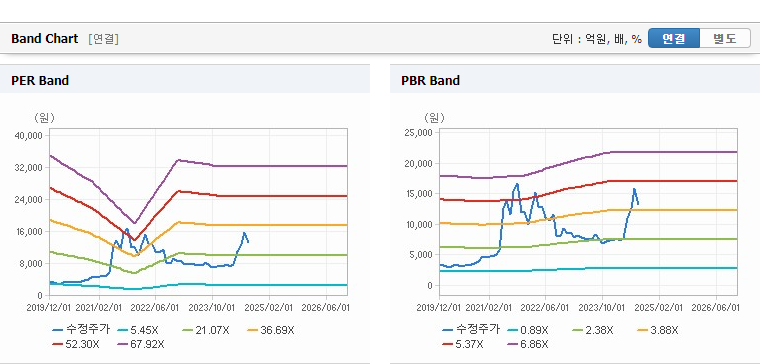Click 8,000 on PER Band y-axis

point(32,263)
